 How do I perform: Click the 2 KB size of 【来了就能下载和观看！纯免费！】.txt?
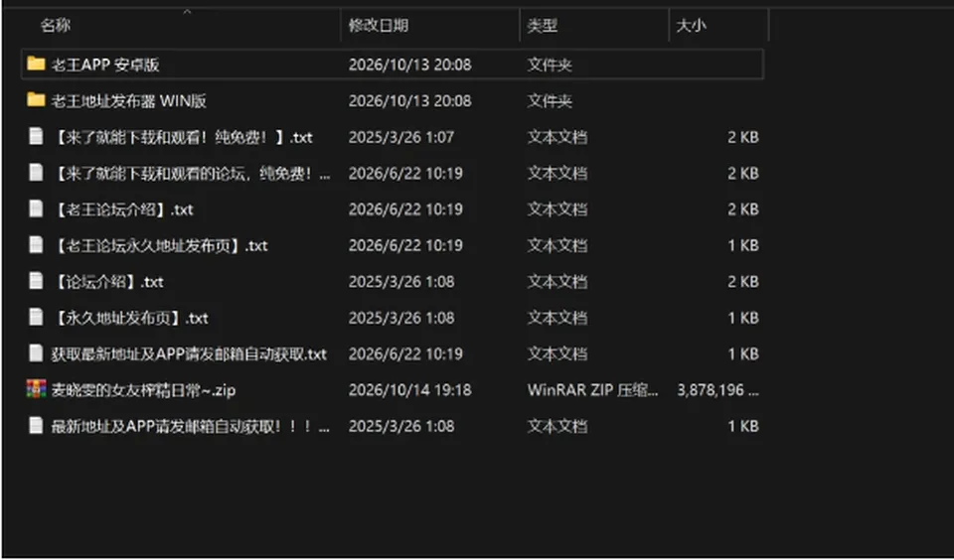743,137
